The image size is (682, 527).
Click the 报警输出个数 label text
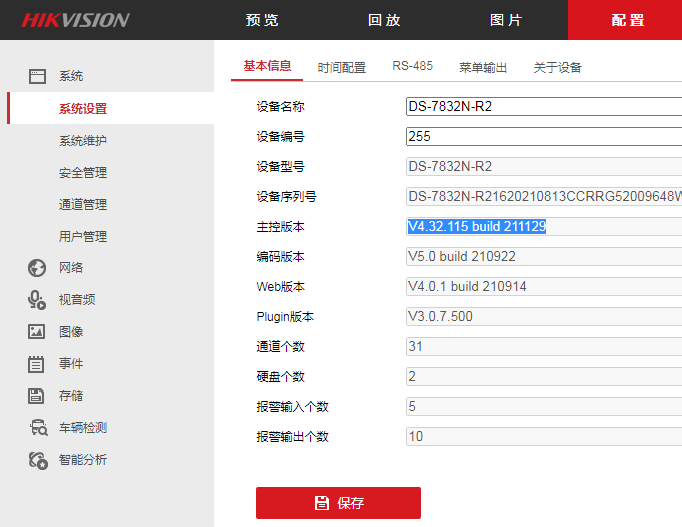292,437
